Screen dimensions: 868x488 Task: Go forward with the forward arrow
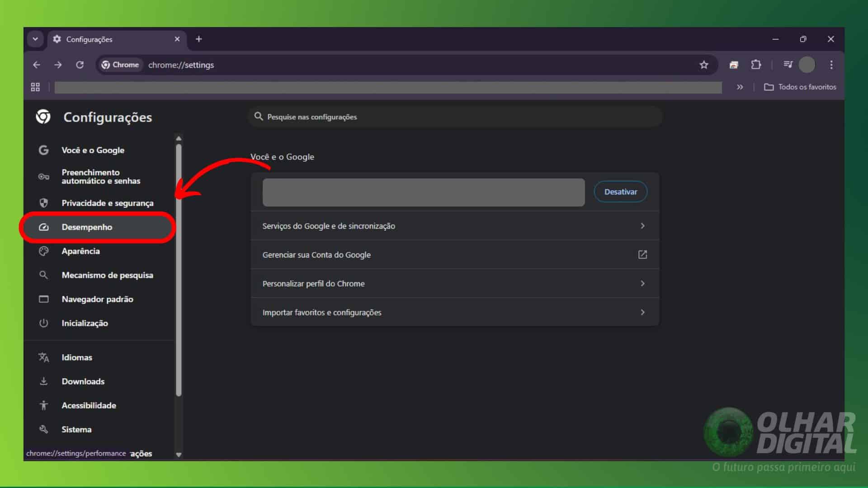[58, 65]
